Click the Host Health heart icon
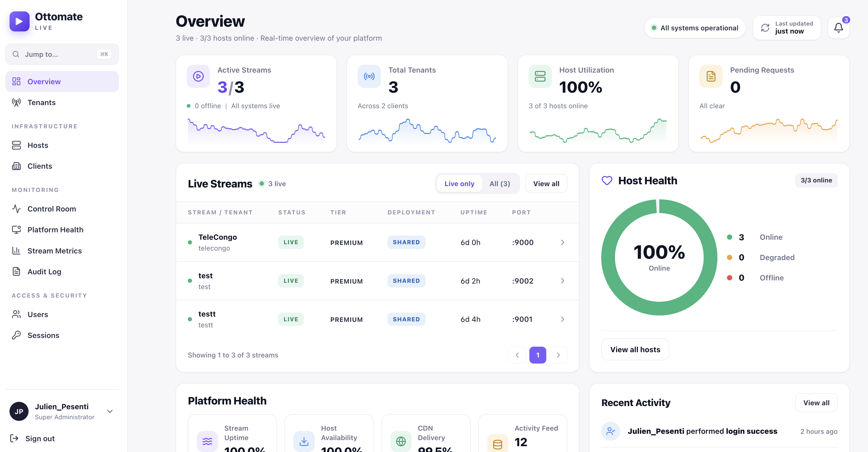868x452 pixels. tap(607, 181)
